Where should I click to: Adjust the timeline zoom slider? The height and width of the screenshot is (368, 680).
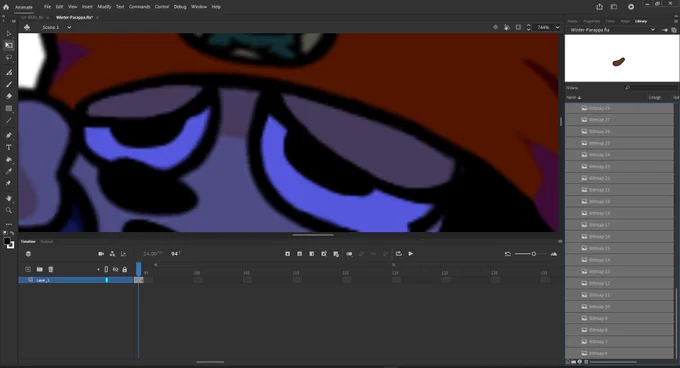(x=533, y=254)
